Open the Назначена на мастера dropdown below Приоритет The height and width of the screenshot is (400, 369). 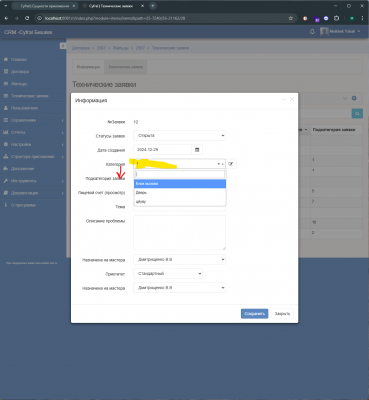(x=179, y=288)
